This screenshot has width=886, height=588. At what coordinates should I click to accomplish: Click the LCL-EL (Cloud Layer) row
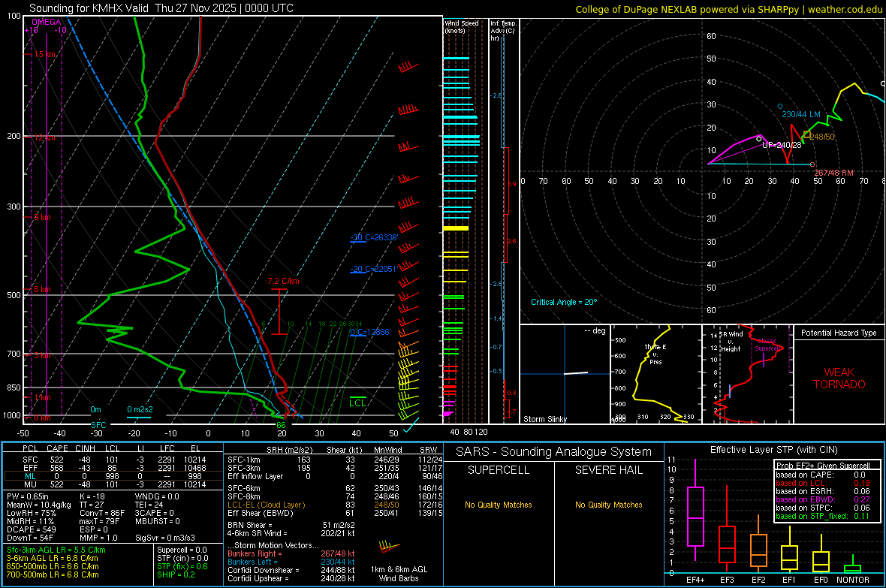pos(335,505)
